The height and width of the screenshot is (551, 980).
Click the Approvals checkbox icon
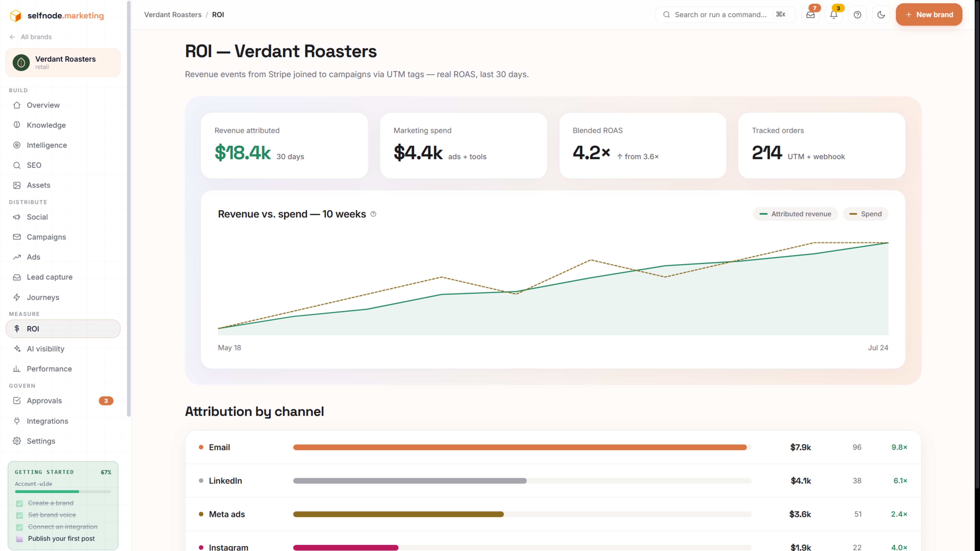17,400
